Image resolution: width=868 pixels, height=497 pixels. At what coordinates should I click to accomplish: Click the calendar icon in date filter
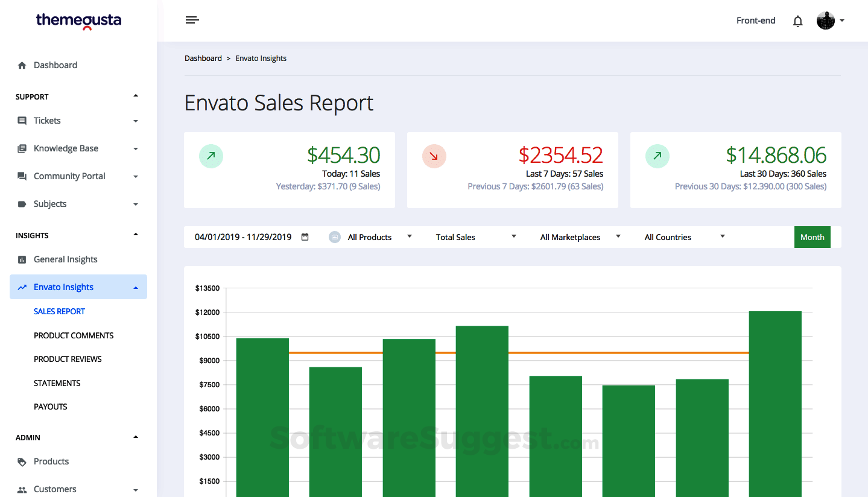[x=305, y=237]
